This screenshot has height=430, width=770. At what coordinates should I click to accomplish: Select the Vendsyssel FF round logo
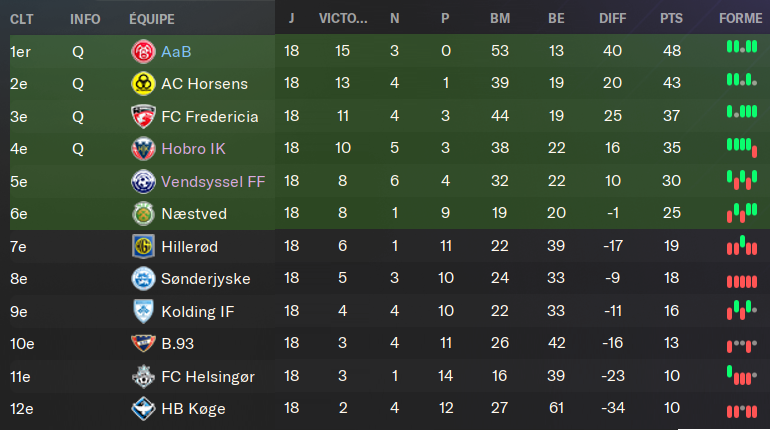(x=143, y=182)
